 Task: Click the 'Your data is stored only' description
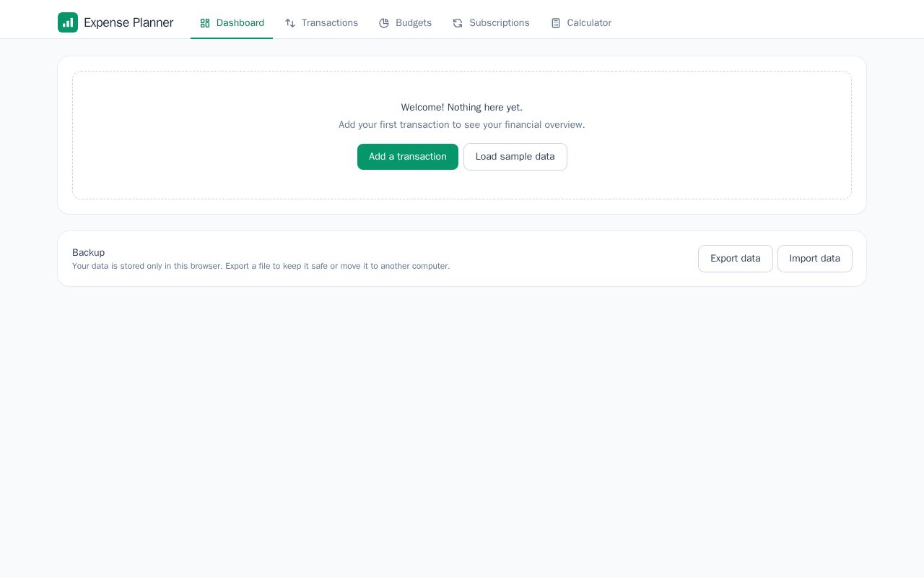pyautogui.click(x=261, y=266)
